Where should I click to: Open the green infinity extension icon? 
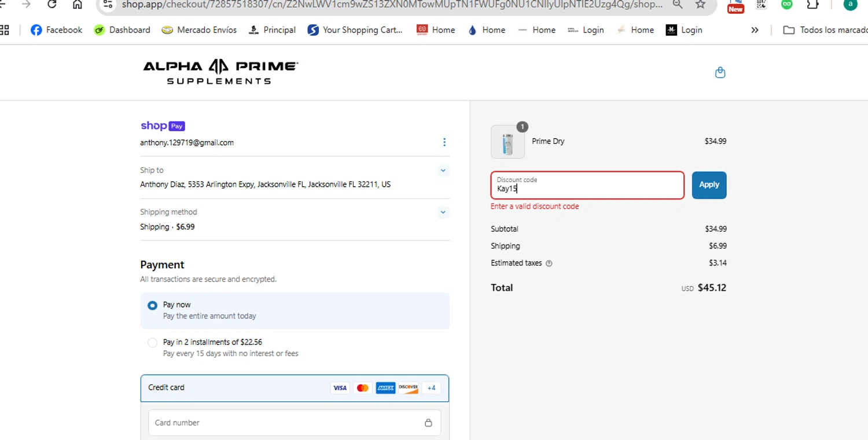pos(786,5)
